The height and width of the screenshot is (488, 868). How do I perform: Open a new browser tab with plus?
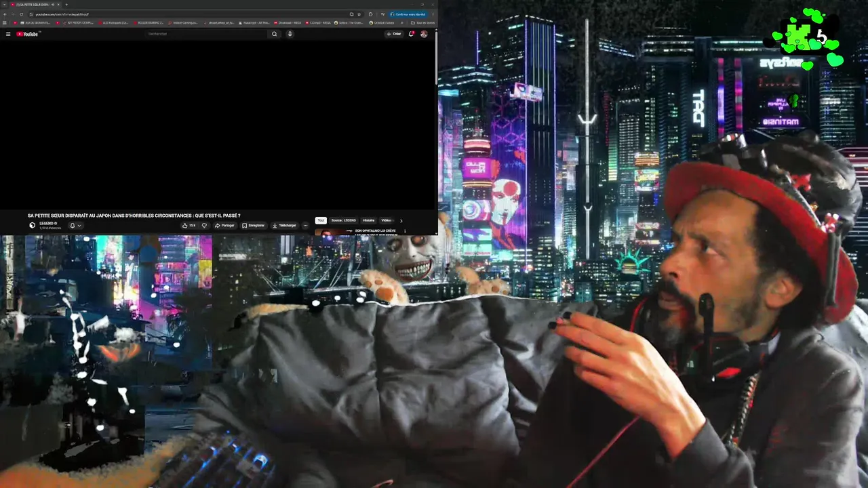[66, 5]
